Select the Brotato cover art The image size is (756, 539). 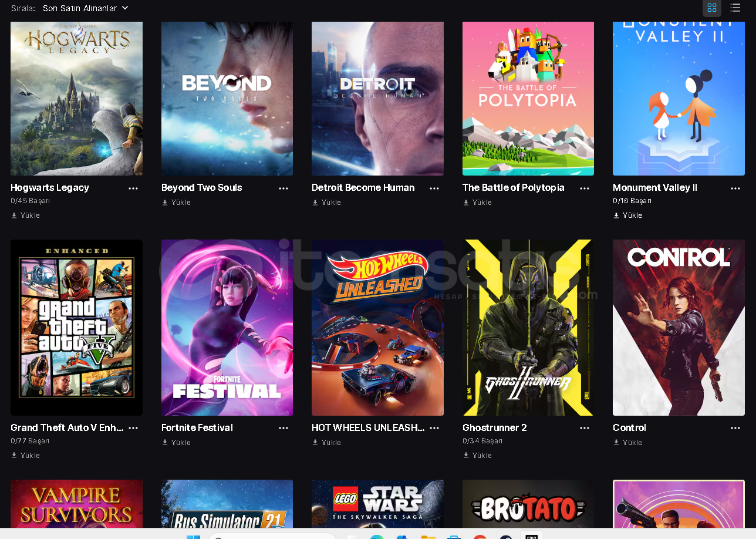[528, 504]
